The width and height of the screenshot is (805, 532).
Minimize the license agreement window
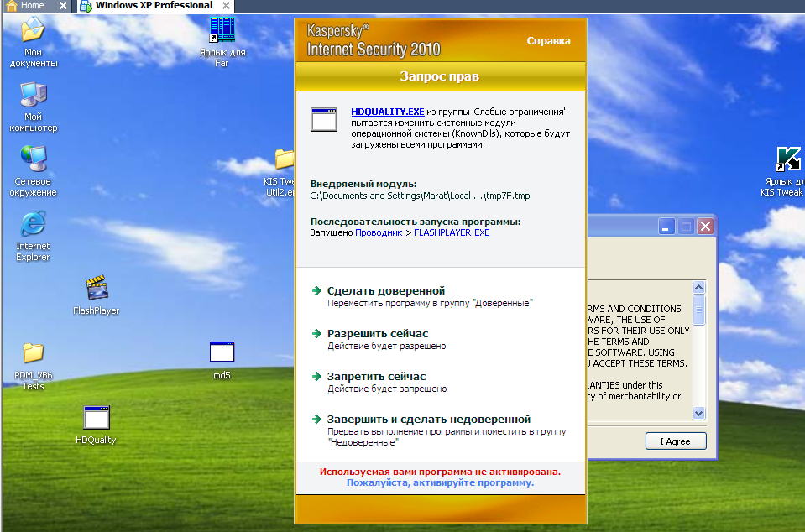pyautogui.click(x=666, y=227)
